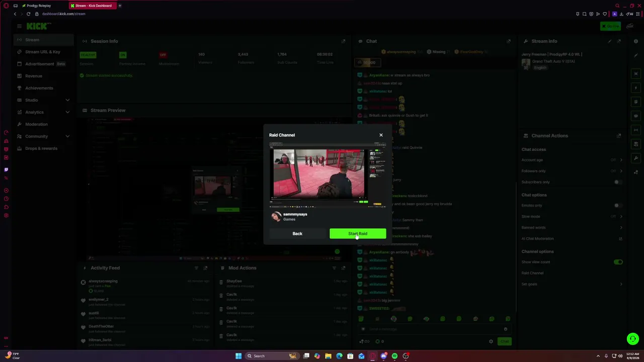Expand the Community sidebar section
Viewport: 644px width, 362px height.
click(44, 136)
